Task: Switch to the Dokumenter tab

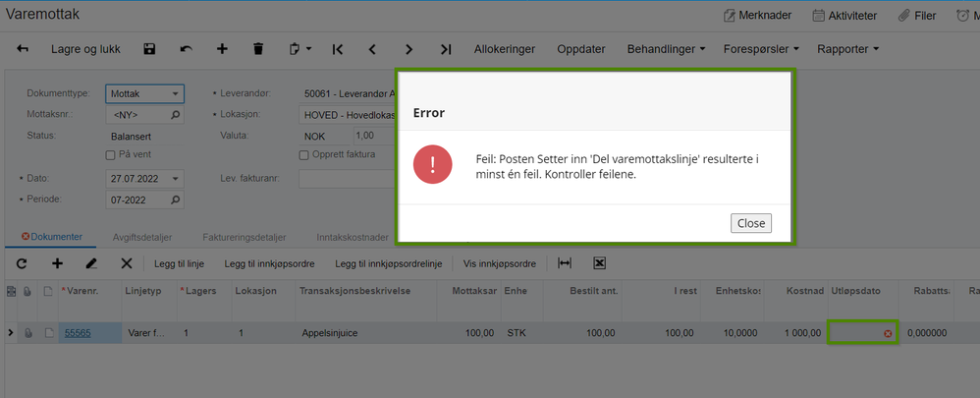Action: 52,237
